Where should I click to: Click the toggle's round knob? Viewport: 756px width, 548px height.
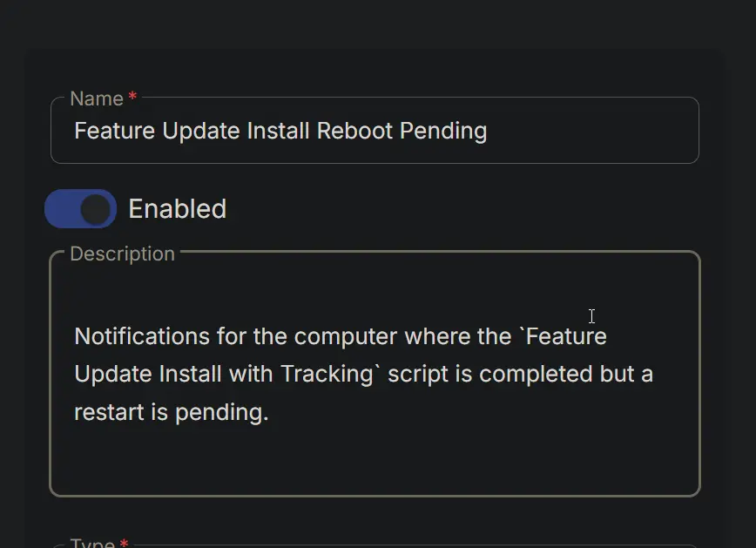pos(96,209)
